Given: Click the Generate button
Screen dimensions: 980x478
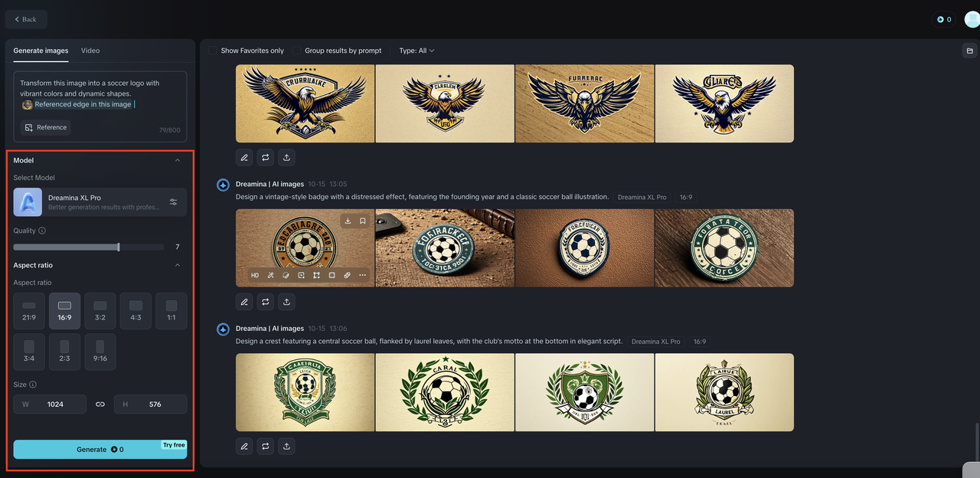Looking at the screenshot, I should click(x=100, y=450).
